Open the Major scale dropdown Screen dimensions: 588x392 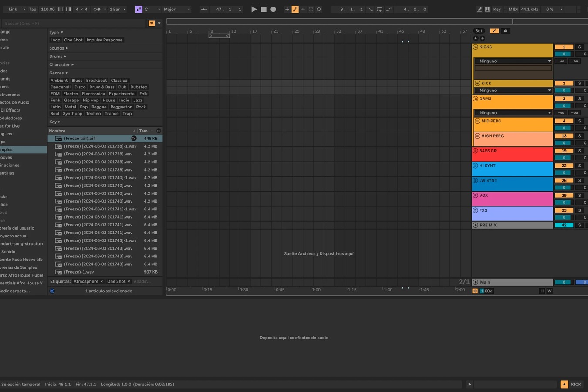(x=177, y=9)
